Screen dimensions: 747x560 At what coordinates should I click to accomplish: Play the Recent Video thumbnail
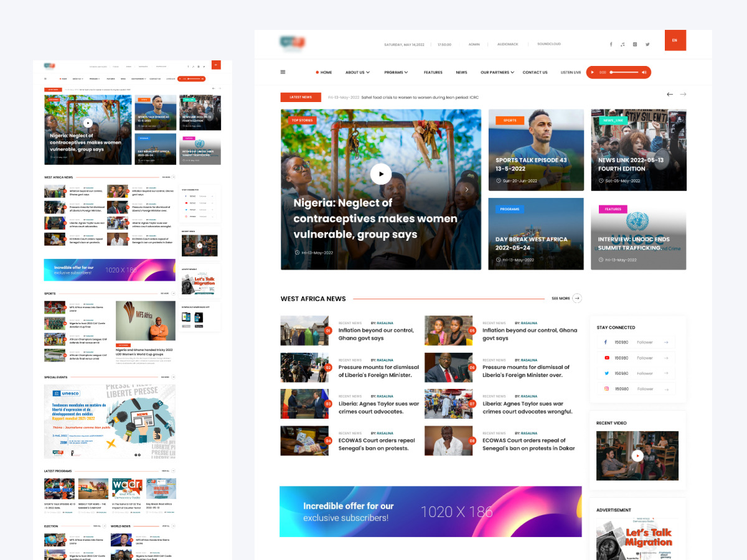(x=637, y=455)
